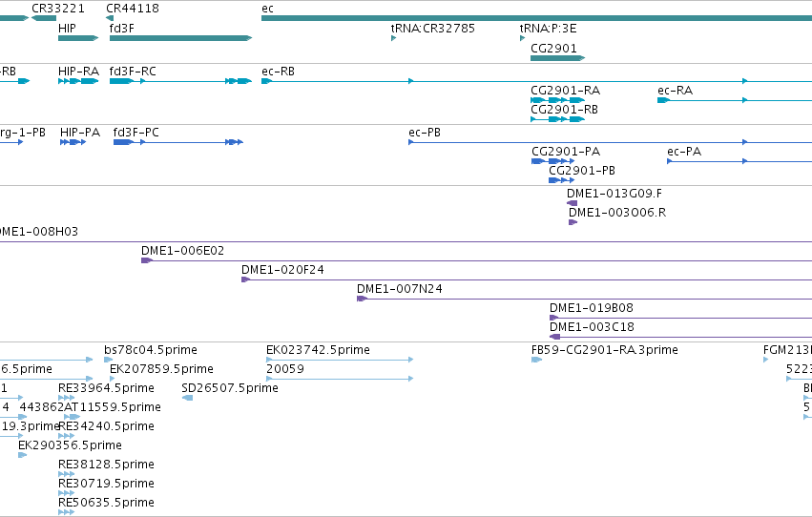Click the HIP-RA transcript glyph
Image resolution: width=812 pixels, height=517 pixels.
click(x=78, y=81)
